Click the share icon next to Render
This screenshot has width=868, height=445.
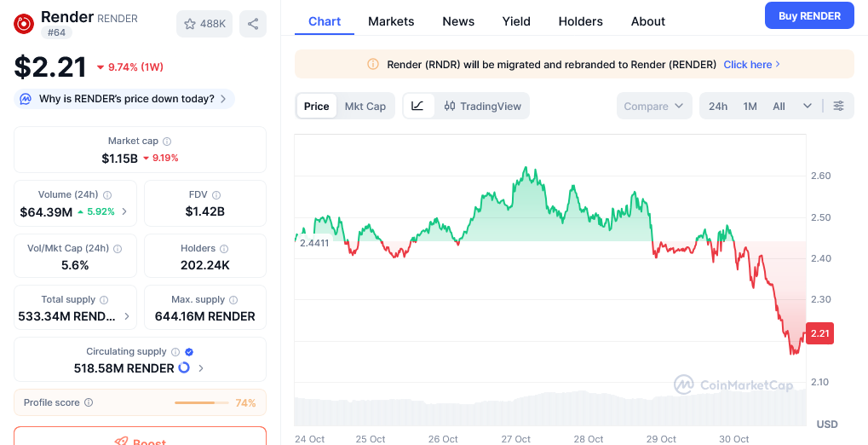click(253, 24)
